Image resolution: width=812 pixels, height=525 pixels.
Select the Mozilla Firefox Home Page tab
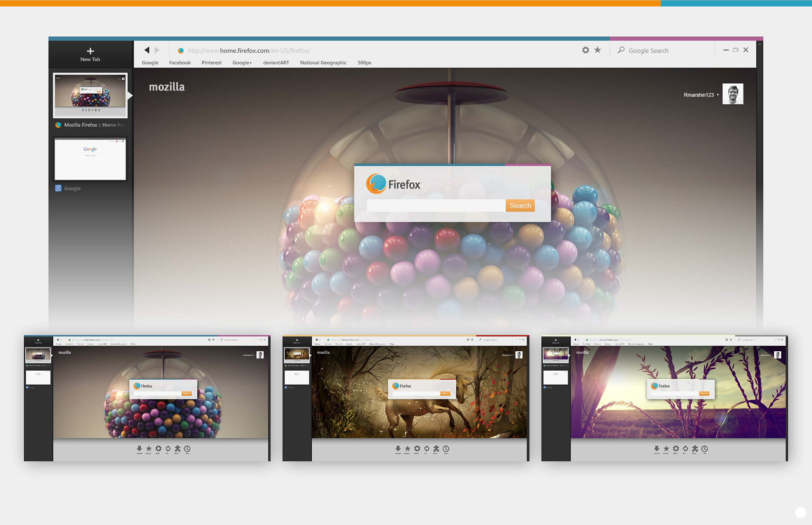click(90, 96)
